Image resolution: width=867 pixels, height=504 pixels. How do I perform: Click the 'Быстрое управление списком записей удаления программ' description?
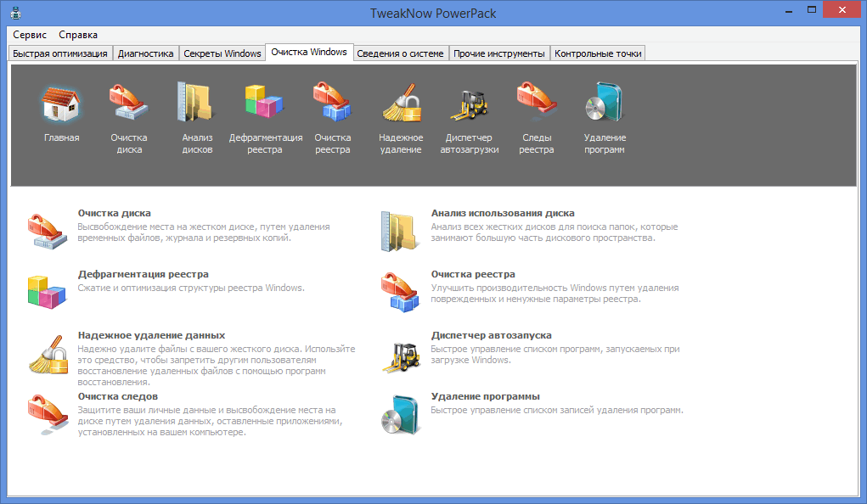coord(557,410)
